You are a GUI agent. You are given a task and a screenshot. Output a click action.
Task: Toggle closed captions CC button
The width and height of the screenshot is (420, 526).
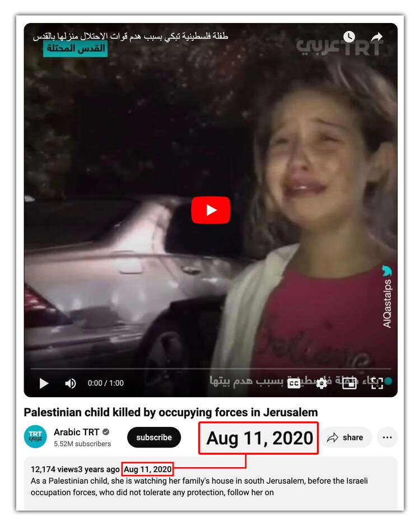coord(294,383)
